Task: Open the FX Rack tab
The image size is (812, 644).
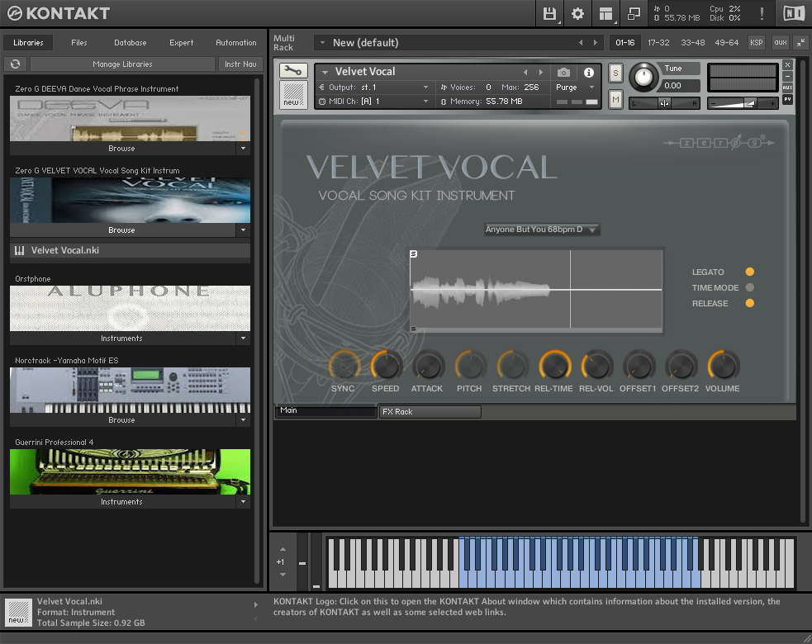Action: (430, 411)
